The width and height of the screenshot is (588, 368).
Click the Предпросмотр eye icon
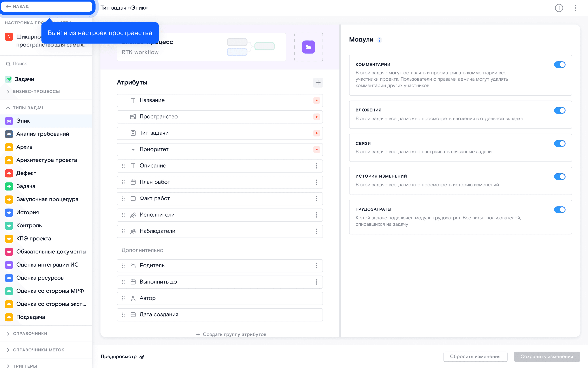[x=142, y=356]
